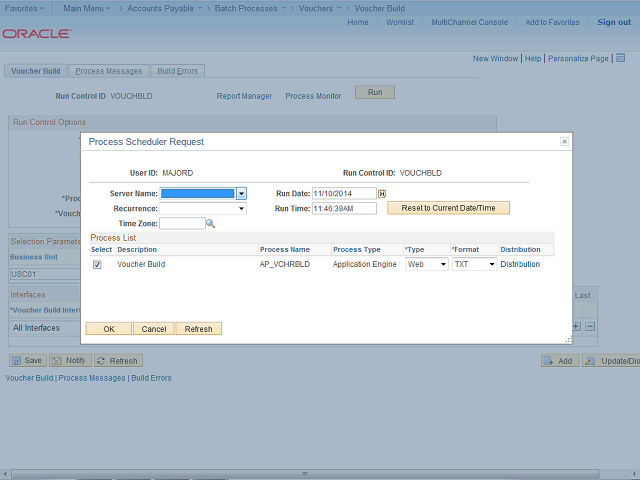Click OK in the scheduler dialog
Screen dimensions: 640x480
click(x=109, y=328)
